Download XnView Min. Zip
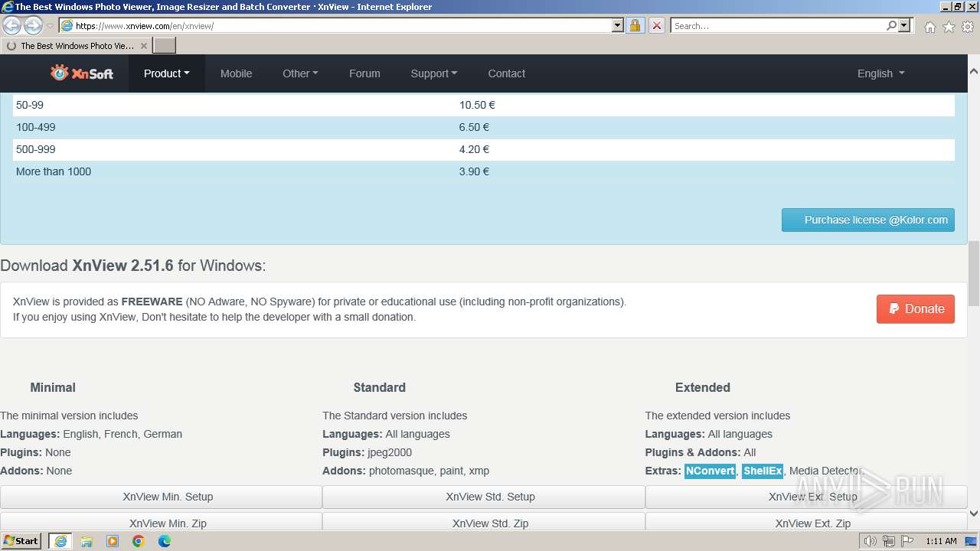The image size is (980, 551). pos(161,522)
